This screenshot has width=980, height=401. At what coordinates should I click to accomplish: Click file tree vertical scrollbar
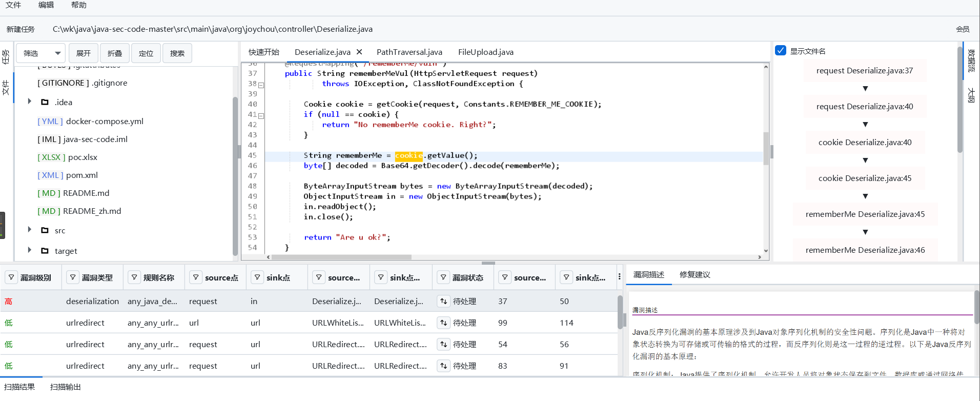click(x=235, y=176)
